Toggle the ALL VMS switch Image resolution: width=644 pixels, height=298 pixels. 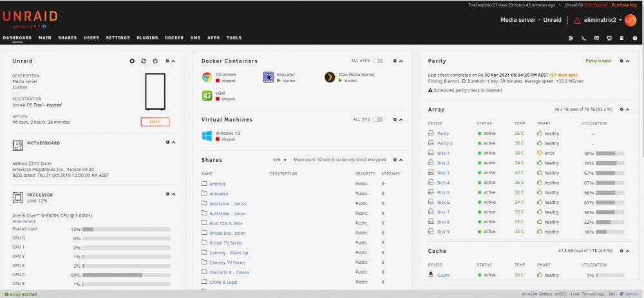[378, 119]
